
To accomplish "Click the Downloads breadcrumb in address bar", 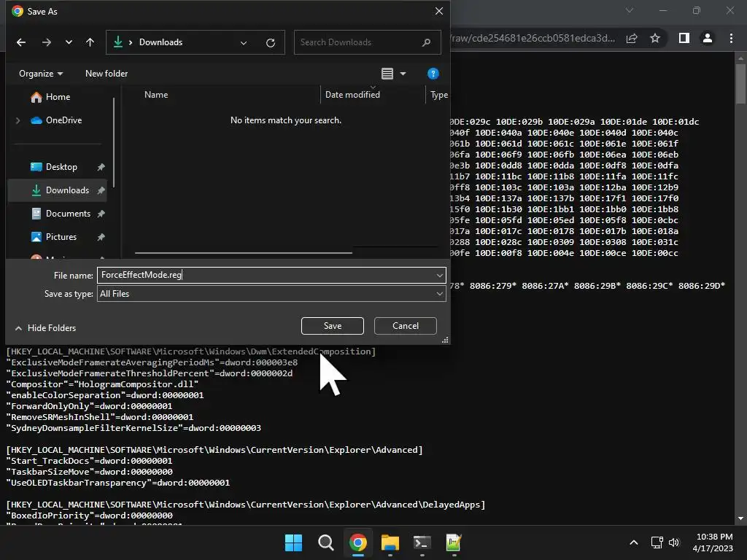I will 160,42.
